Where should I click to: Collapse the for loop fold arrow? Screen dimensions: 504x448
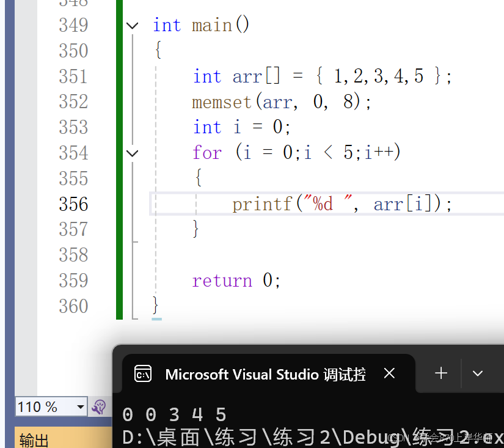[132, 153]
